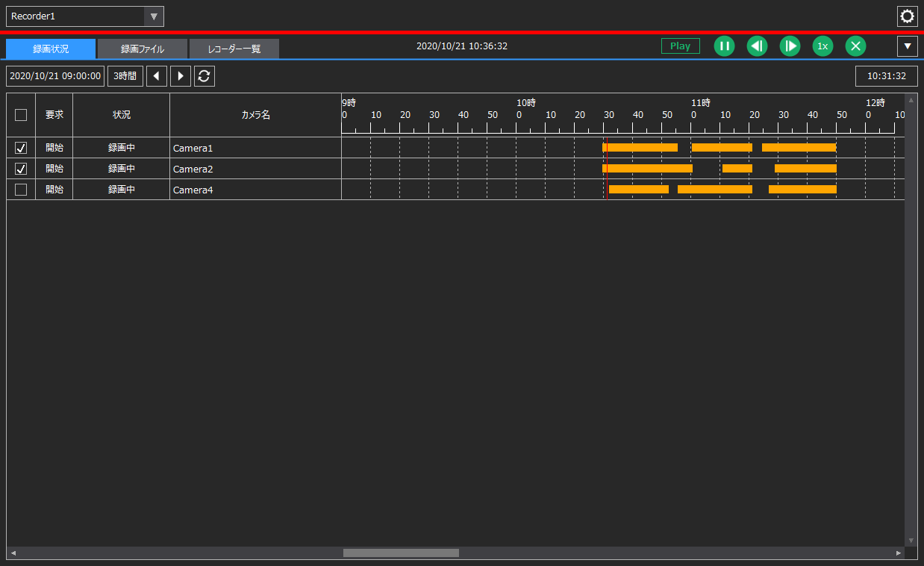Click the green Play button
Screen dimensions: 924x566
click(x=680, y=46)
